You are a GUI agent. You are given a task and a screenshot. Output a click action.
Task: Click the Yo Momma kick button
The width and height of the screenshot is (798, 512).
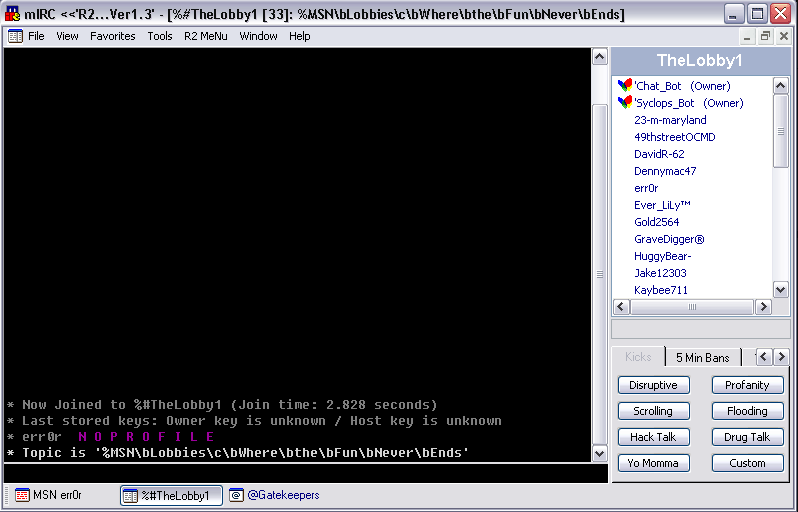(x=653, y=463)
